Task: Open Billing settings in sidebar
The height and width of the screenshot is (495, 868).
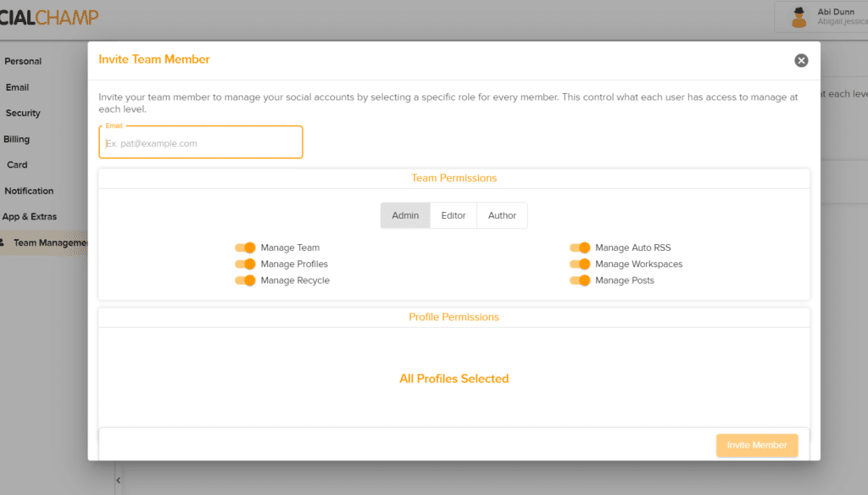Action: click(x=17, y=139)
